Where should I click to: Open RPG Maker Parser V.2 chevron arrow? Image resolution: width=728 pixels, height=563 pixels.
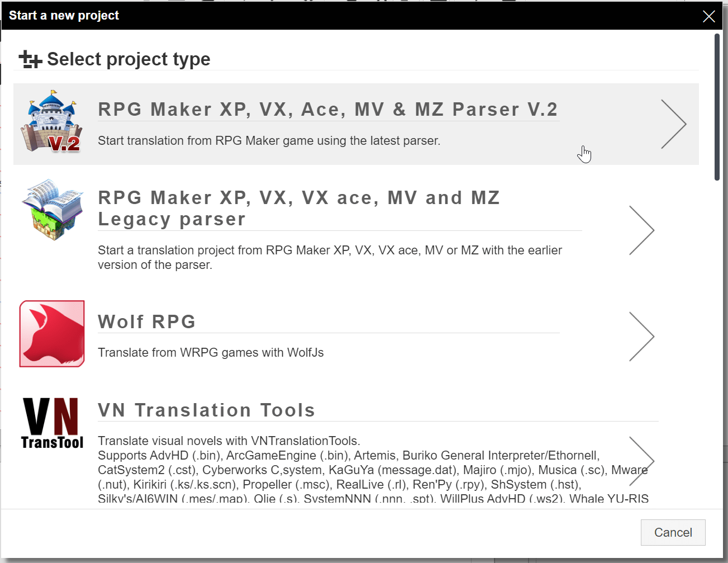pos(673,124)
